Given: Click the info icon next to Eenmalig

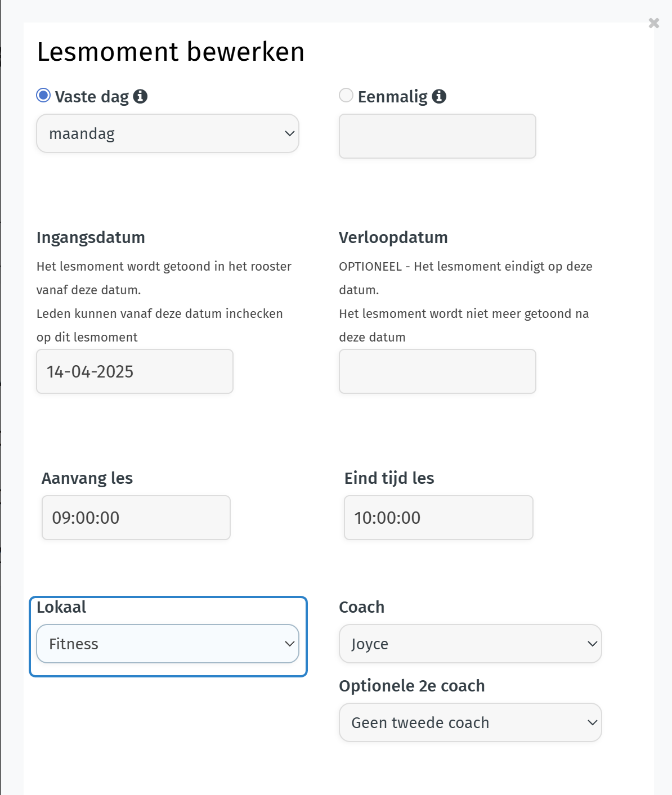Looking at the screenshot, I should [439, 97].
